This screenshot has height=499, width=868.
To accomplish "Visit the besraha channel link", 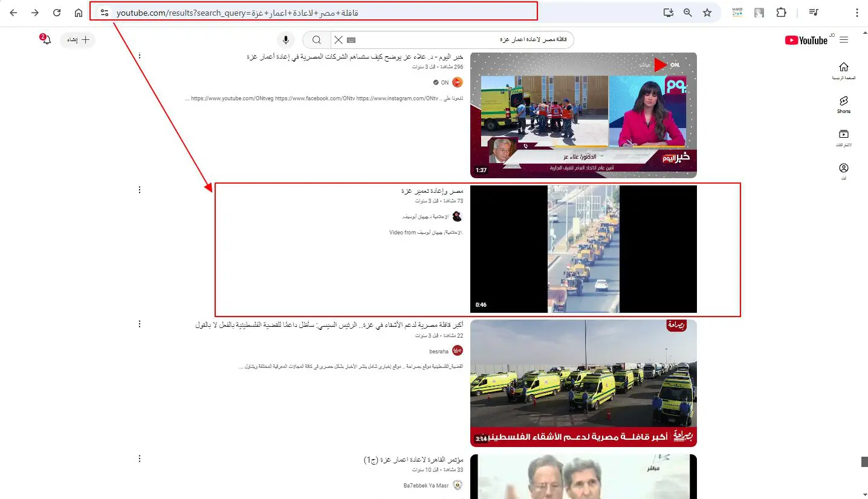I will pos(439,351).
